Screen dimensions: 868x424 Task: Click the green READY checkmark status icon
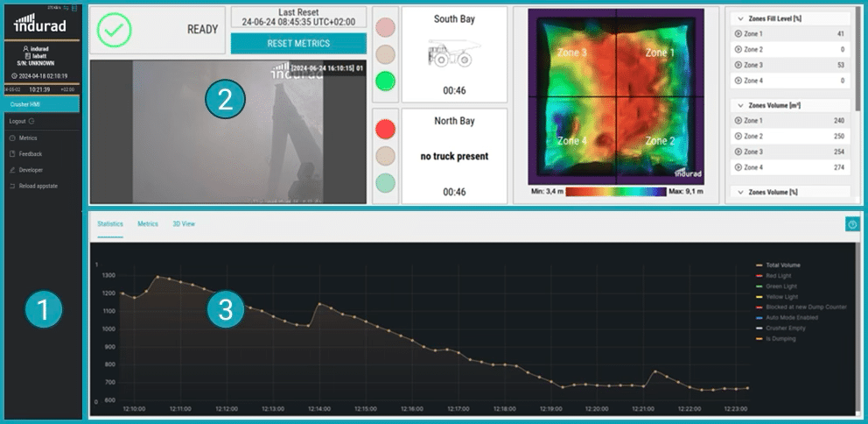[114, 30]
